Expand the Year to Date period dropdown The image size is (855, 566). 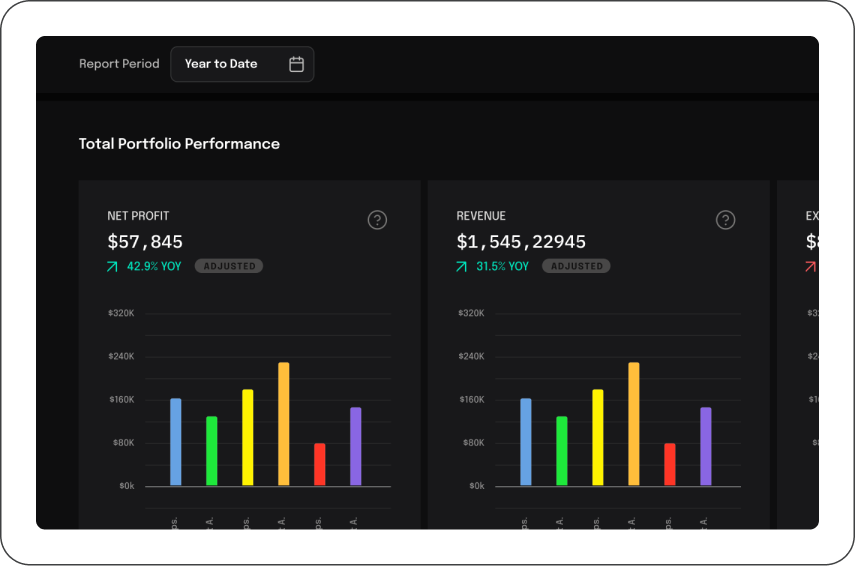pyautogui.click(x=242, y=64)
